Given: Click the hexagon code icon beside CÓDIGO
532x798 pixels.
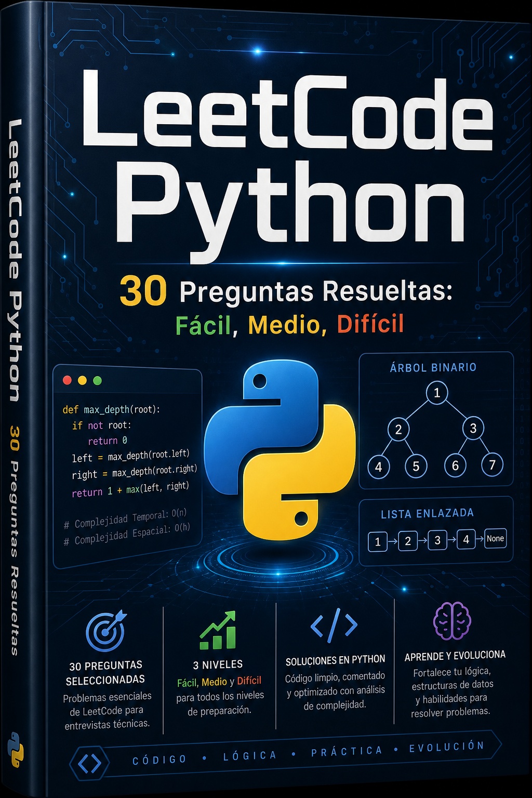Looking at the screenshot, I should point(89,763).
